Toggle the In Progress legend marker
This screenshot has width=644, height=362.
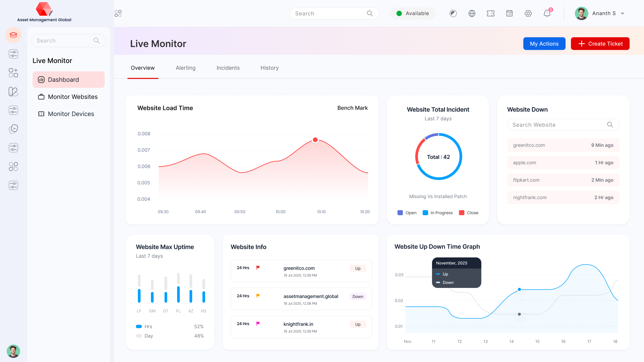pyautogui.click(x=425, y=213)
